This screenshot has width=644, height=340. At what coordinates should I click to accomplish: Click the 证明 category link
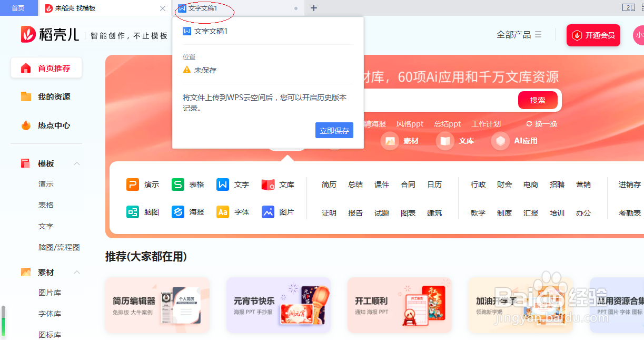pos(329,213)
